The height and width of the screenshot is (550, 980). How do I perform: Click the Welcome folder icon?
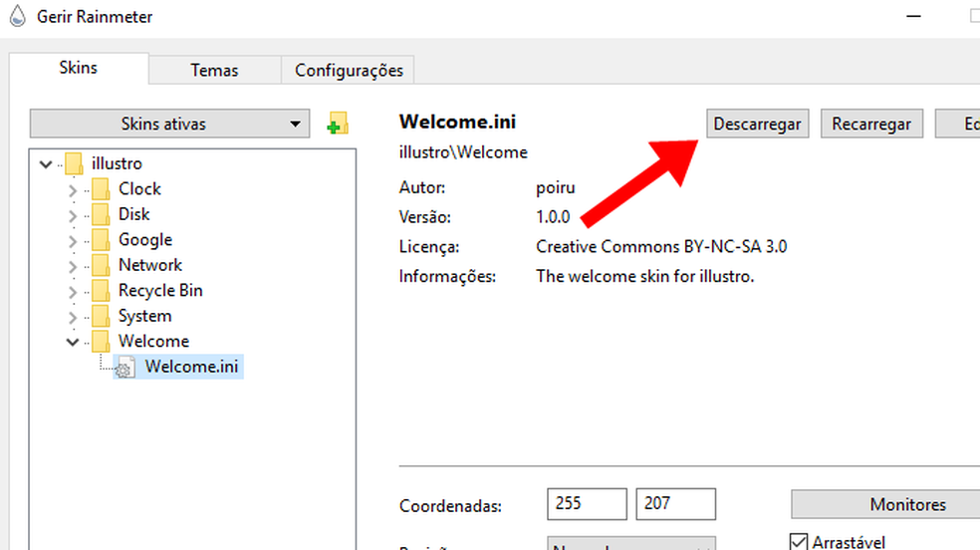click(101, 341)
